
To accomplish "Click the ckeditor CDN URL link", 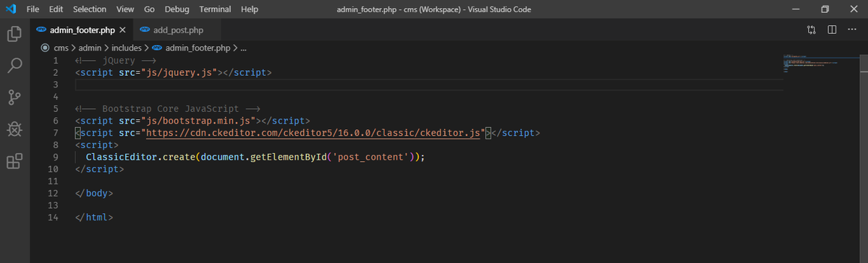I will coord(314,132).
